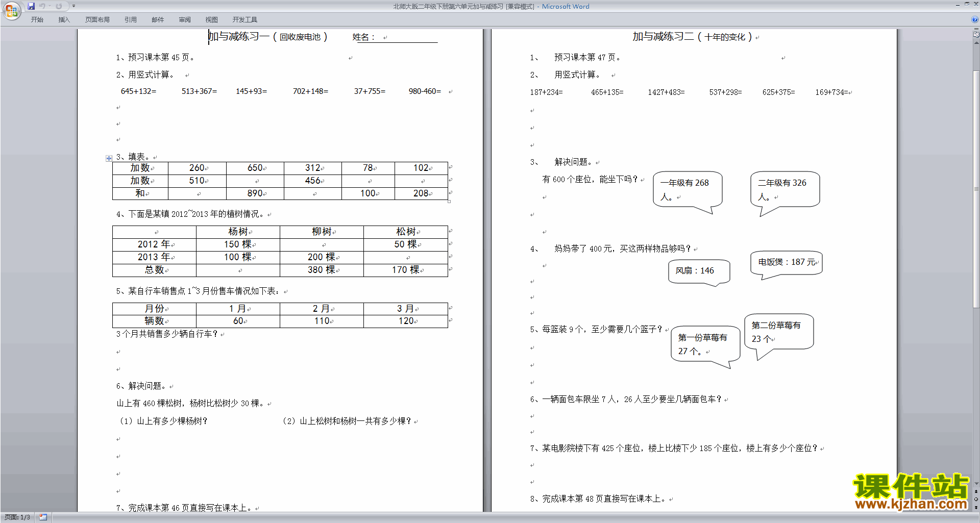Click the 月份 header cell

154,309
